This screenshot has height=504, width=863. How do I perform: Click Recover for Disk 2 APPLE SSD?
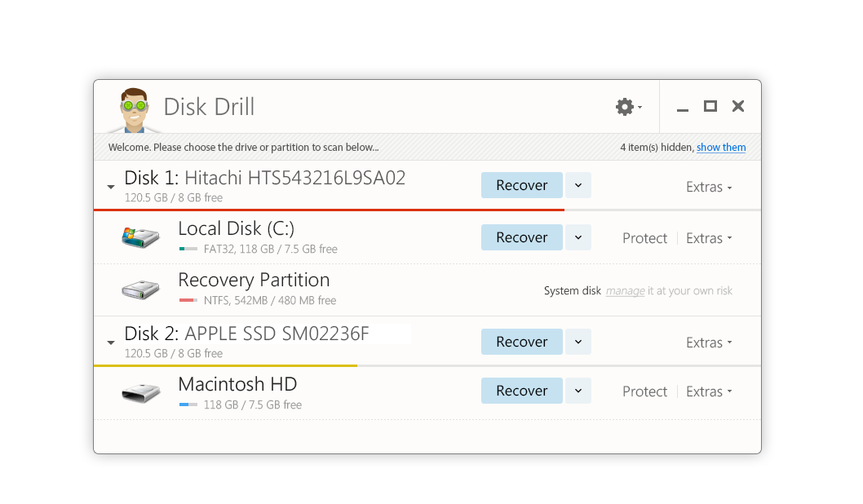pos(521,342)
